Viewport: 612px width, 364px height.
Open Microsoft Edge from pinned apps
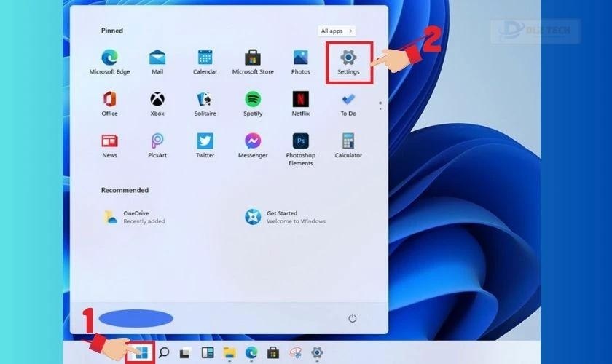pos(109,58)
